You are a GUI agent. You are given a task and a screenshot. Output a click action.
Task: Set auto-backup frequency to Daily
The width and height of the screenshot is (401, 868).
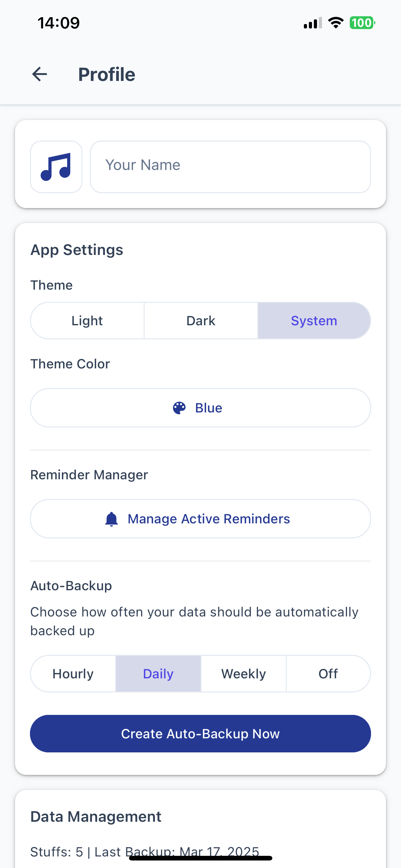click(158, 674)
